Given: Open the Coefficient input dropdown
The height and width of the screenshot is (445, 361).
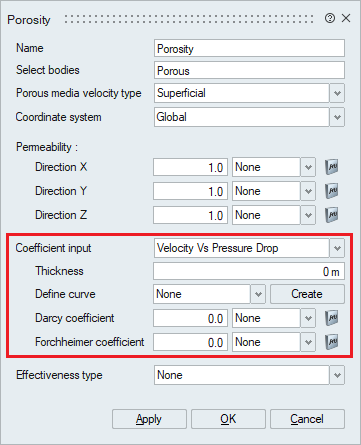Looking at the screenshot, I should [337, 248].
